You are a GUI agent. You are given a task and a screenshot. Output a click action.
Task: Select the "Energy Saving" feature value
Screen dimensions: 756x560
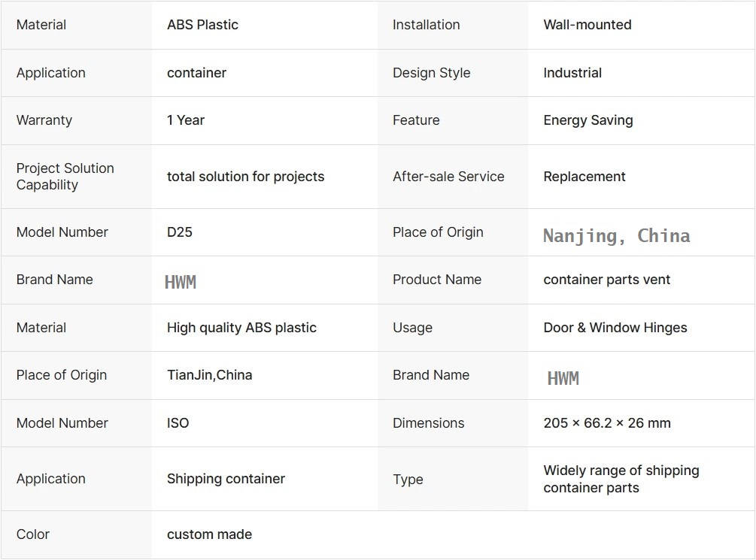(x=587, y=120)
